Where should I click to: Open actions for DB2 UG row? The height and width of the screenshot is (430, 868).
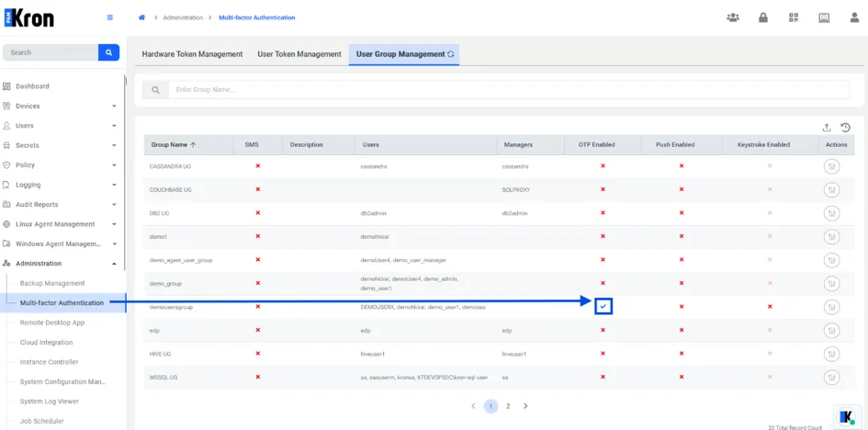click(831, 213)
